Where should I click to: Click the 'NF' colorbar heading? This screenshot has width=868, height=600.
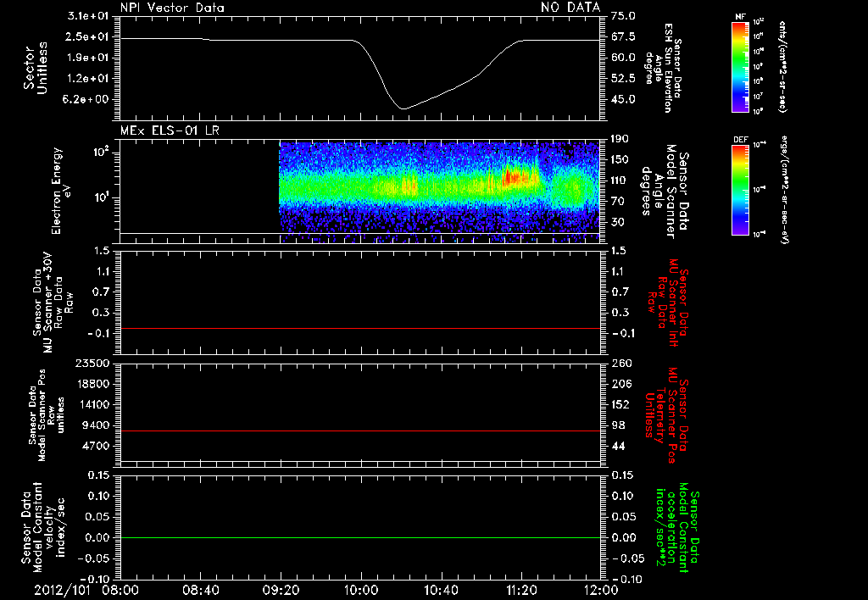click(740, 17)
